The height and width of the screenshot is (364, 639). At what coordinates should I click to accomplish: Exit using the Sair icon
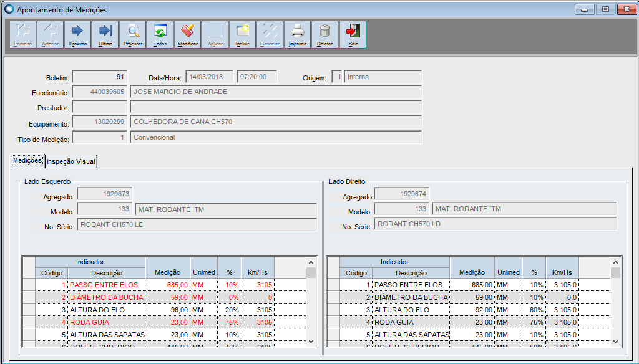[x=353, y=35]
